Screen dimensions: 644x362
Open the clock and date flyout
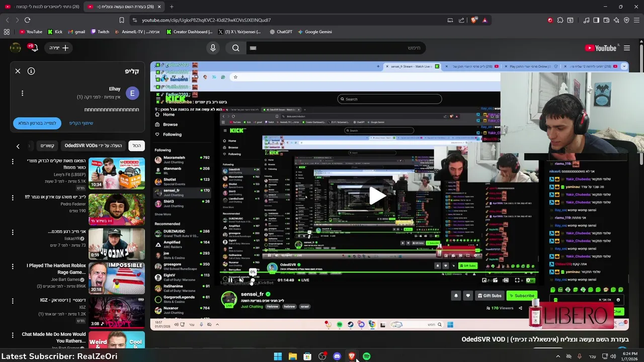[x=630, y=356]
